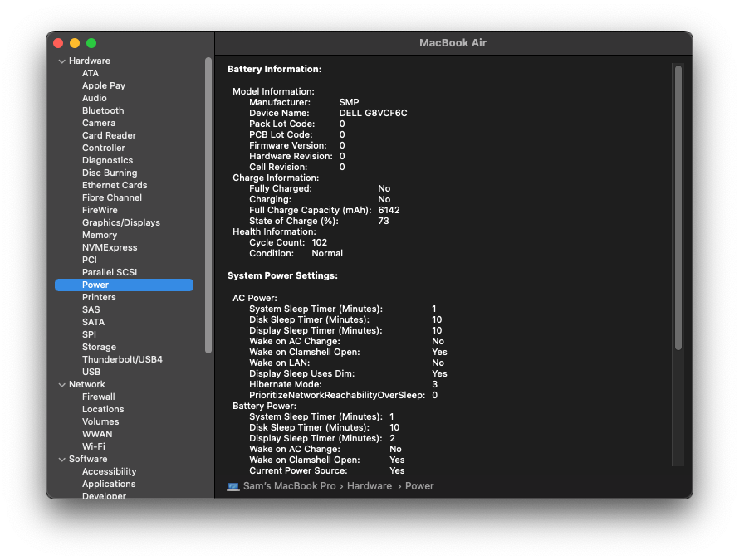The height and width of the screenshot is (560, 739).
Task: Select PCI in the sidebar
Action: tap(89, 260)
